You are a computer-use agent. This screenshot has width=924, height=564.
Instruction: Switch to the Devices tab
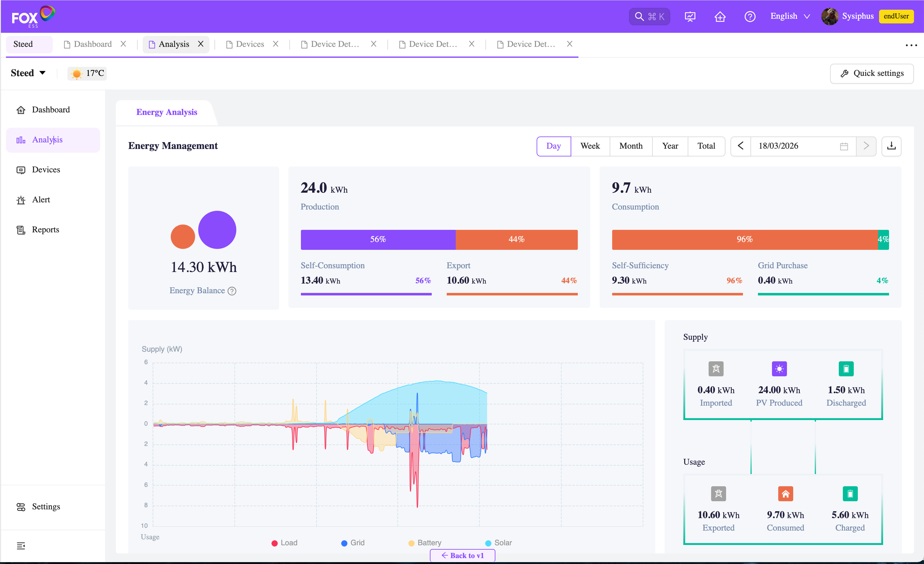(x=250, y=44)
